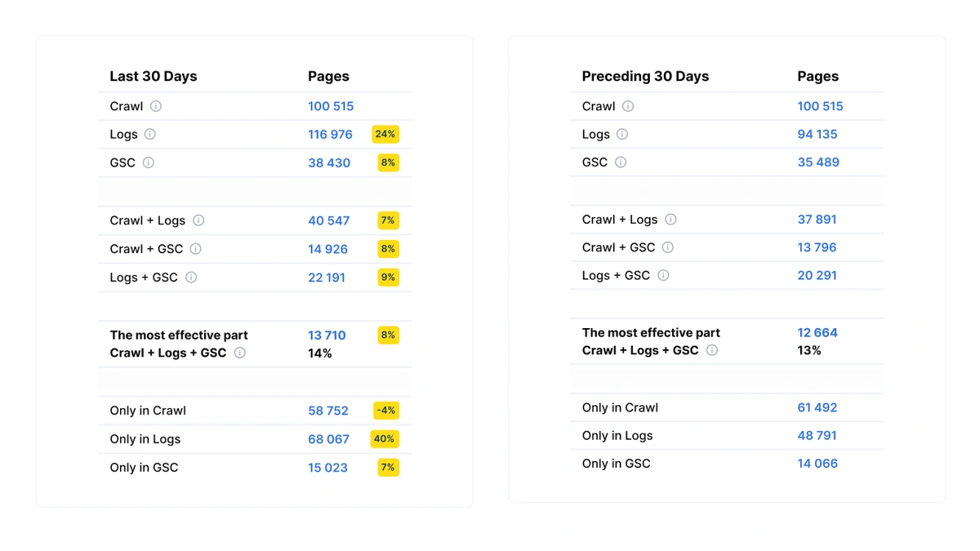The width and height of the screenshot is (980, 551).
Task: Click info icon next to Logs in Preceding 30 Days
Action: pyautogui.click(x=622, y=135)
